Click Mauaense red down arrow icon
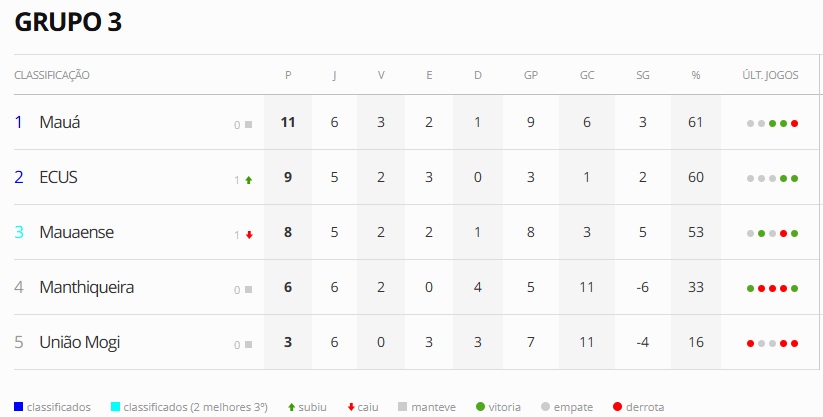The width and height of the screenshot is (823, 417). [248, 235]
